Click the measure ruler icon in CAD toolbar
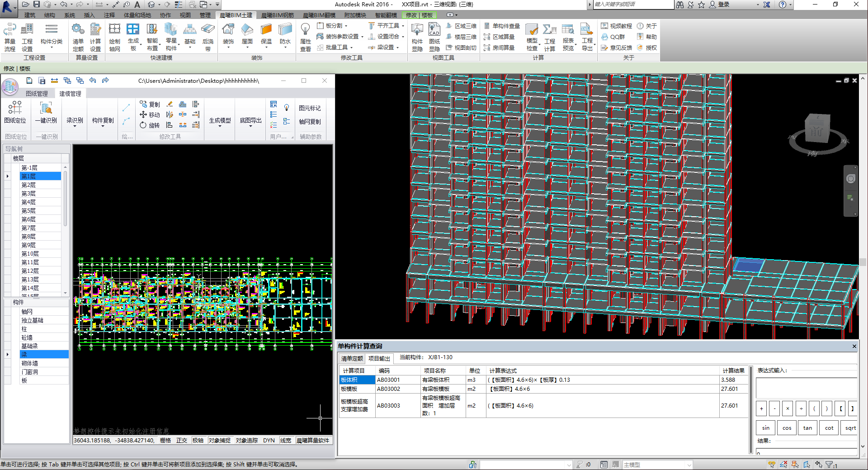Screen dimensions: 868x470 (x=54, y=81)
